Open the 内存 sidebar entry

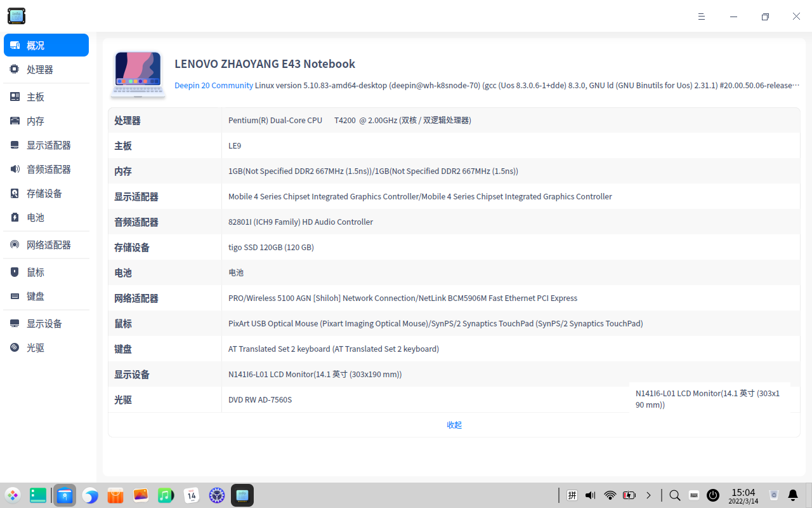[46, 121]
